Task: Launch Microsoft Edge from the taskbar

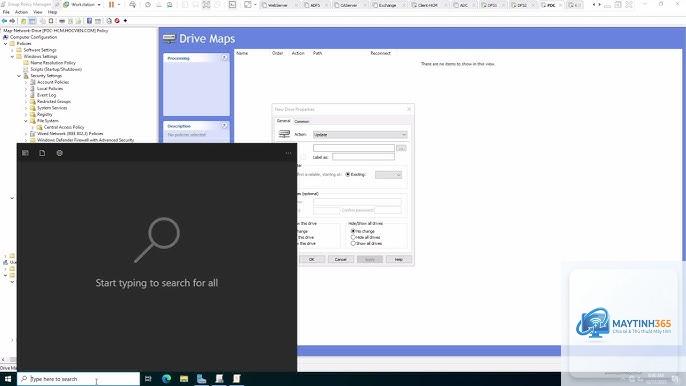Action: pos(166,379)
